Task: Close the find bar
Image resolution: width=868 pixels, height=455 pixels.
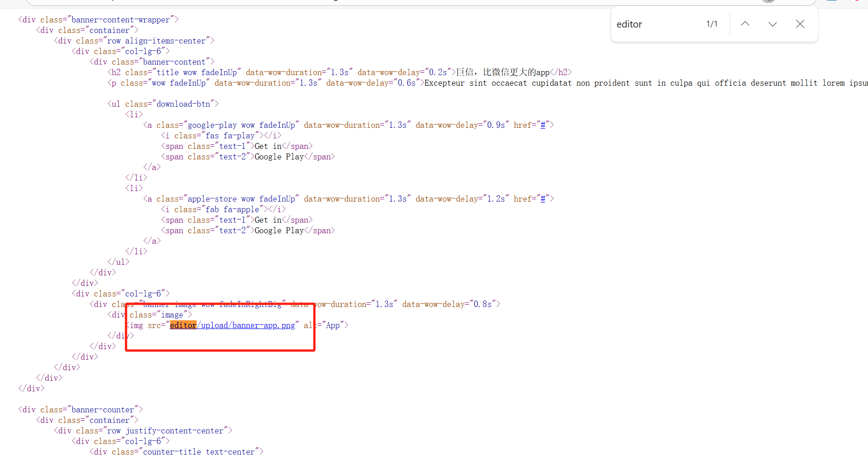Action: (800, 24)
